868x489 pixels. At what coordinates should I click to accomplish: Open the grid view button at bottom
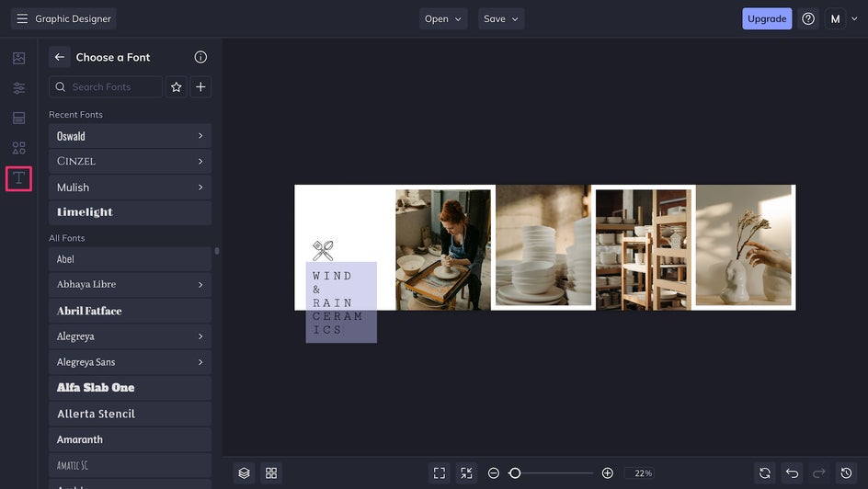271,473
